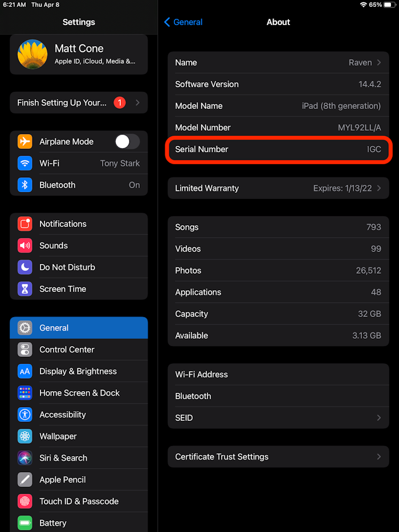Tap the Wi-Fi Address row

(x=278, y=375)
